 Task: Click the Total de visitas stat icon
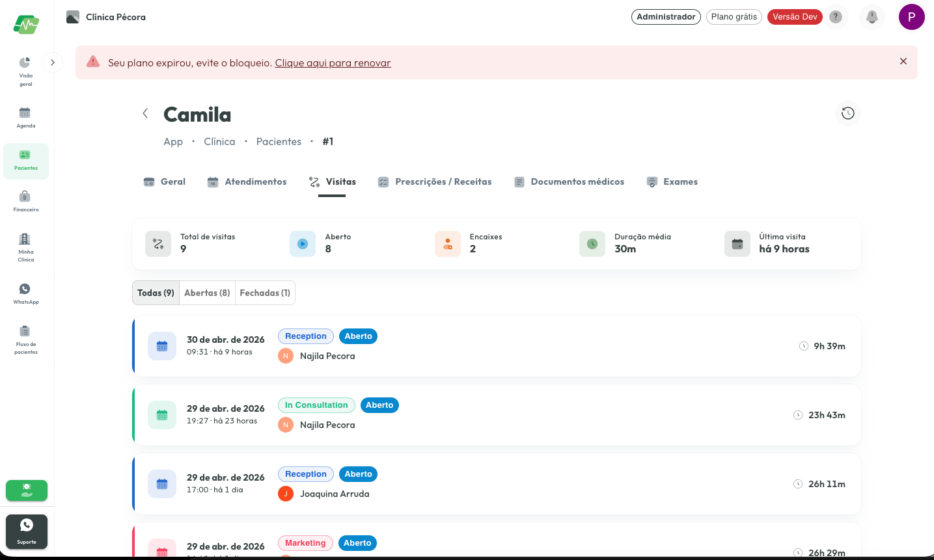[x=158, y=244]
